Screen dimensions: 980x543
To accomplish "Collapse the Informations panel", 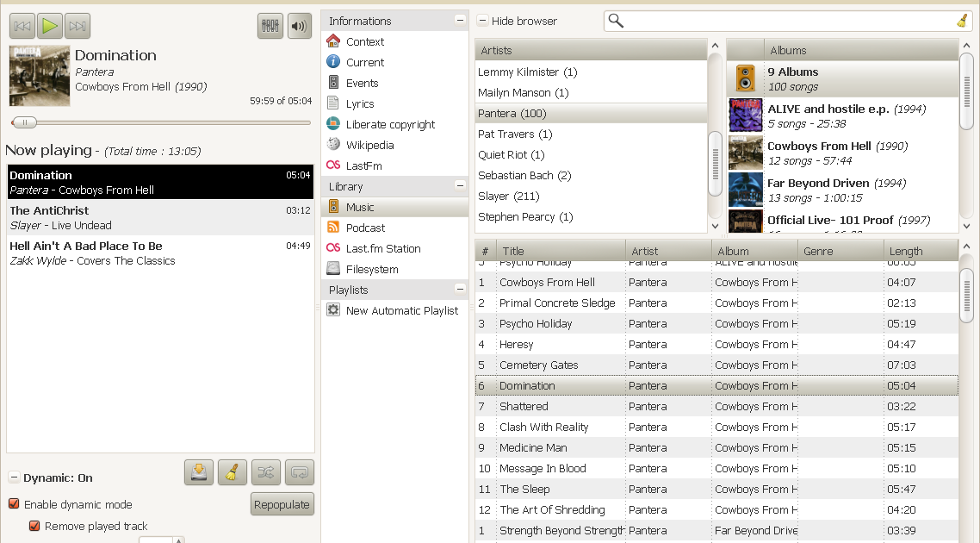I will click(x=459, y=19).
